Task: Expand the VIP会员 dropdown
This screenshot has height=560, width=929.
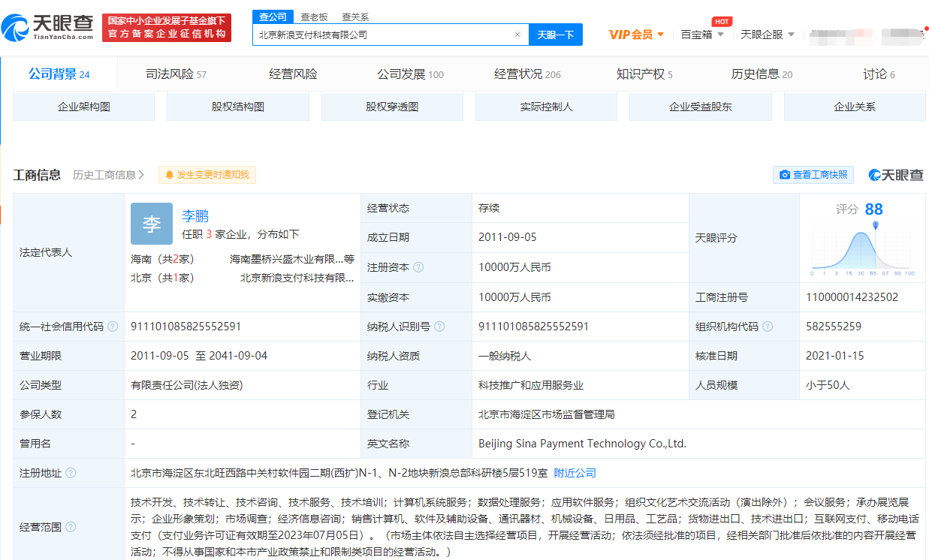Action: tap(636, 35)
